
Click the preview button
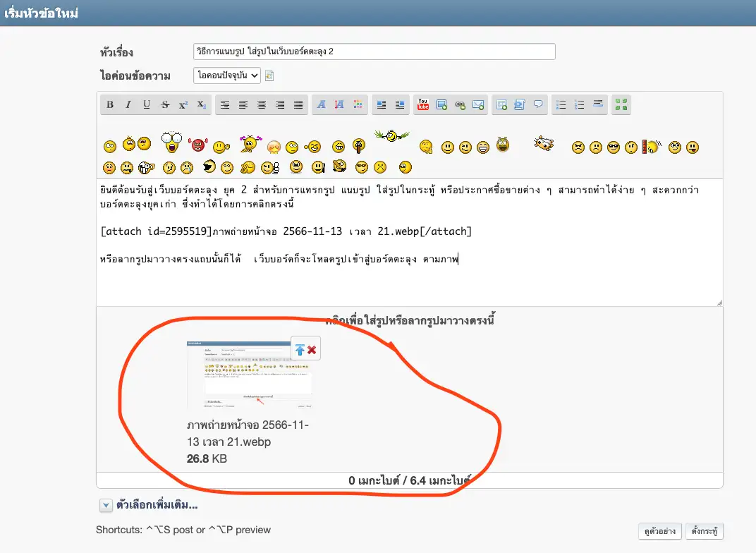click(659, 530)
